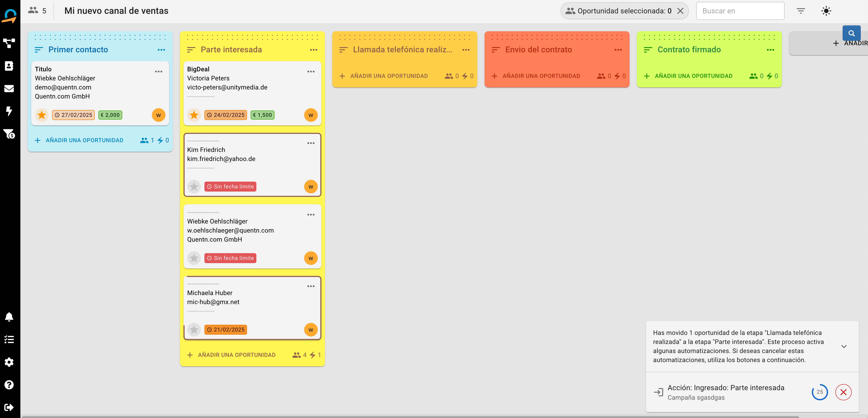Screen dimensions: 868x418
Task: Toggle star on w.oehlschlaeger@quentn.com card
Action: [194, 258]
